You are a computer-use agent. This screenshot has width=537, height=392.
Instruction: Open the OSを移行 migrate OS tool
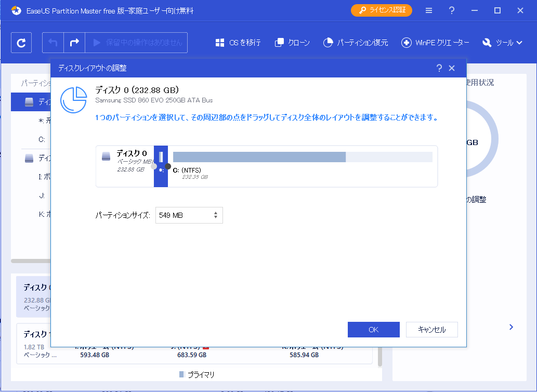pyautogui.click(x=238, y=43)
